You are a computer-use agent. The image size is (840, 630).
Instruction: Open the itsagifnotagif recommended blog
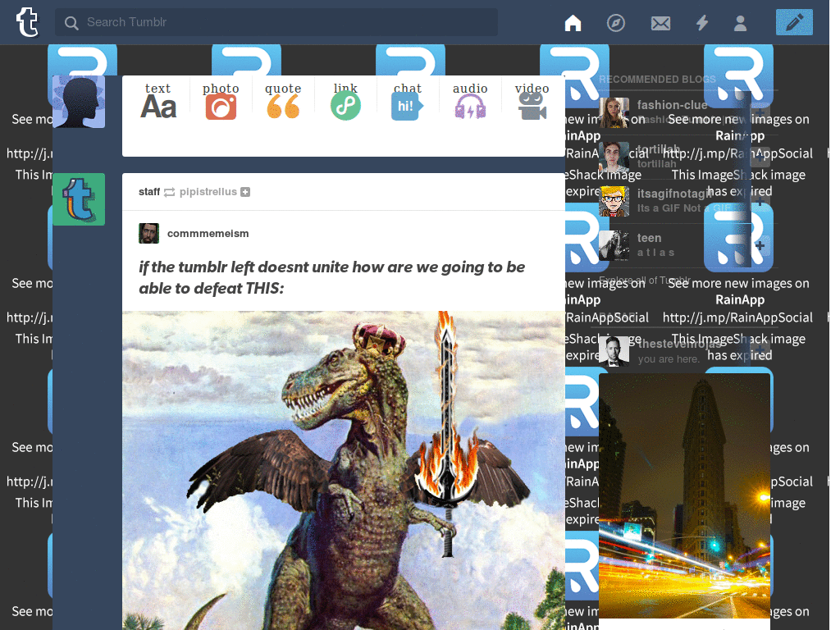point(675,194)
